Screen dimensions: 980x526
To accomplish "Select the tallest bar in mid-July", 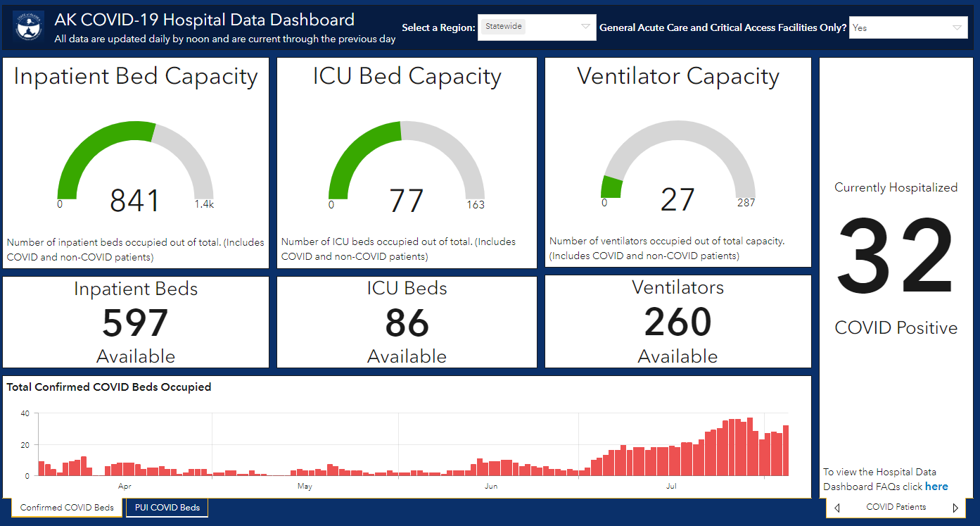I will (750, 446).
